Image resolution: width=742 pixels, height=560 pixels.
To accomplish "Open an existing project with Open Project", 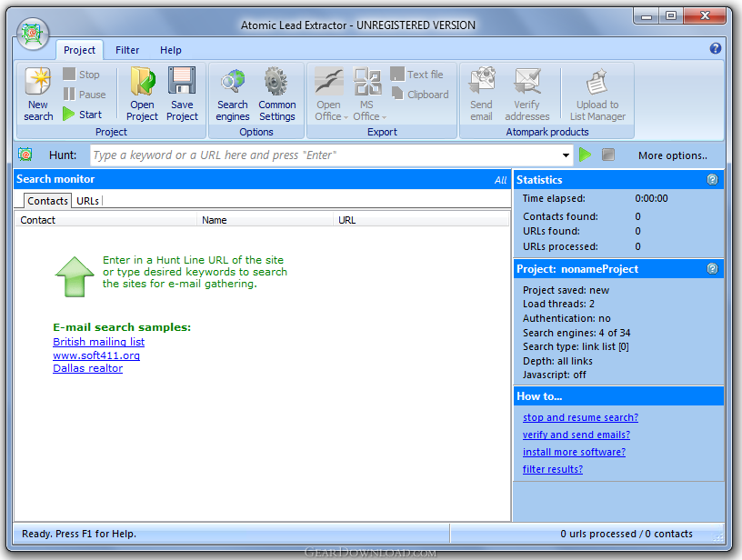I will point(142,95).
